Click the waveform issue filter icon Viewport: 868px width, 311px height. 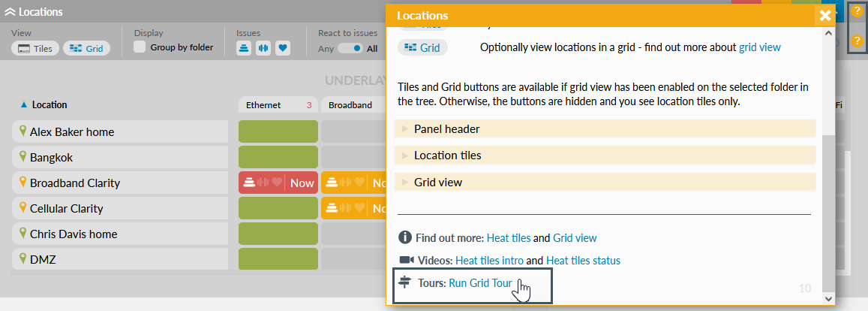click(x=263, y=48)
